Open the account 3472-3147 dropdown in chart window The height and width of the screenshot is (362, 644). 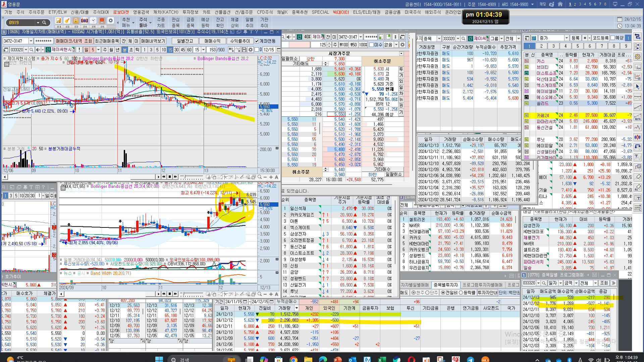tap(31, 41)
